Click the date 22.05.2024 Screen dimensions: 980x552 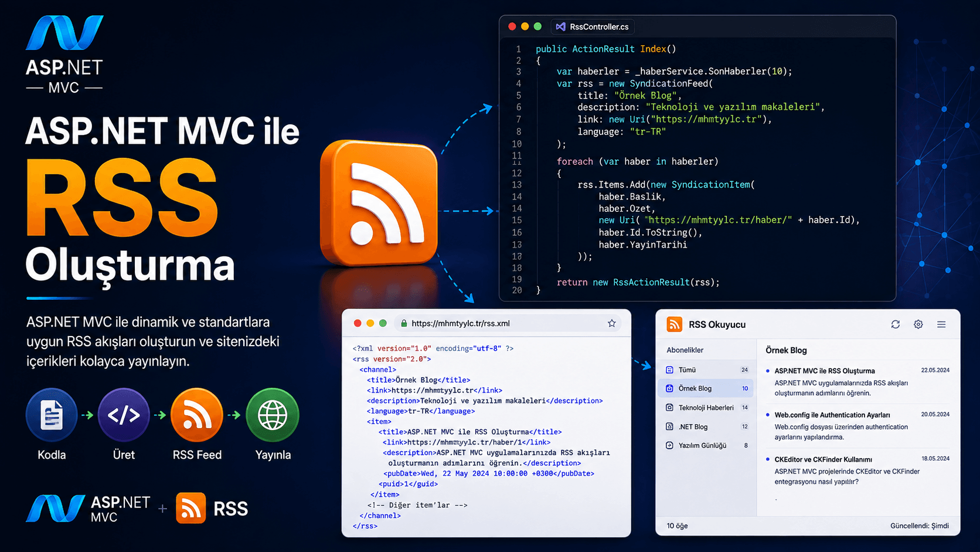coord(935,370)
